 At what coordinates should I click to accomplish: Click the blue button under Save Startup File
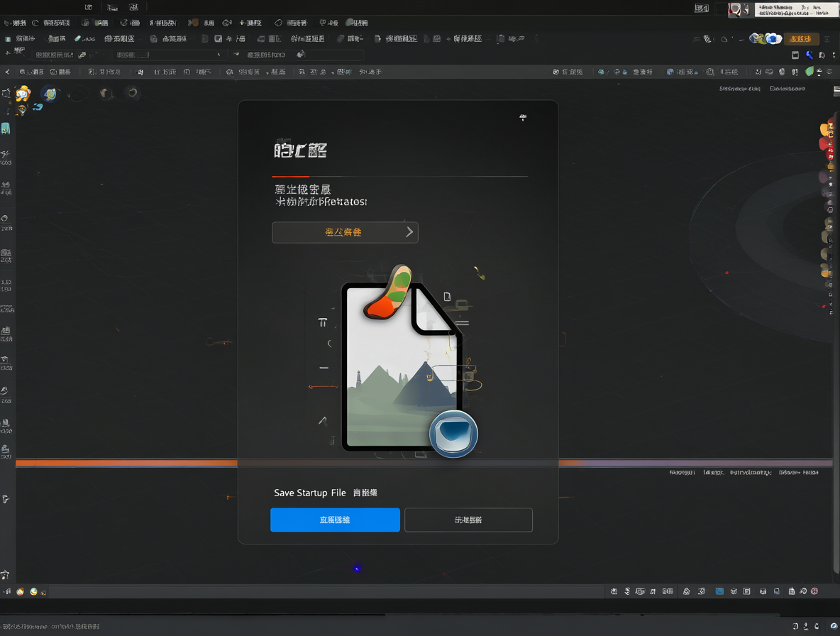click(335, 520)
